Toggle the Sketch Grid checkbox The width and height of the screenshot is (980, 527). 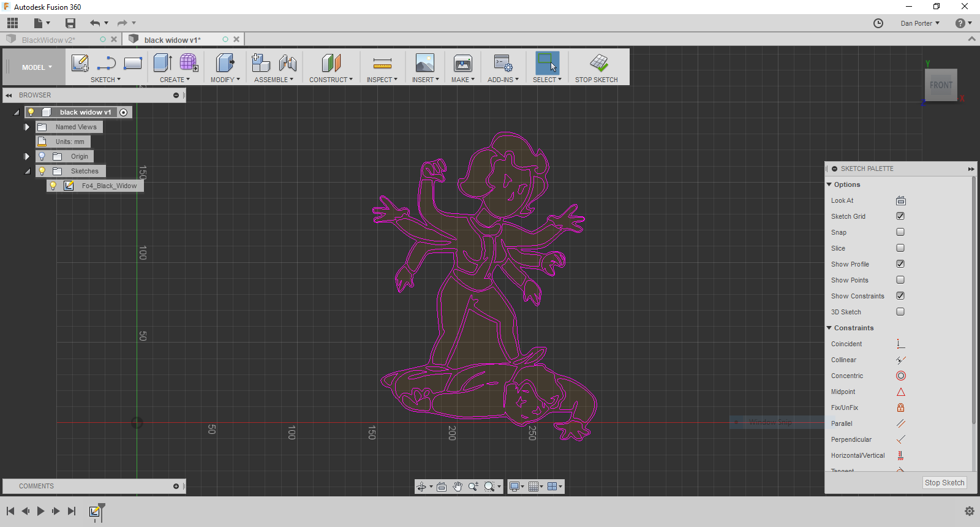click(x=900, y=216)
